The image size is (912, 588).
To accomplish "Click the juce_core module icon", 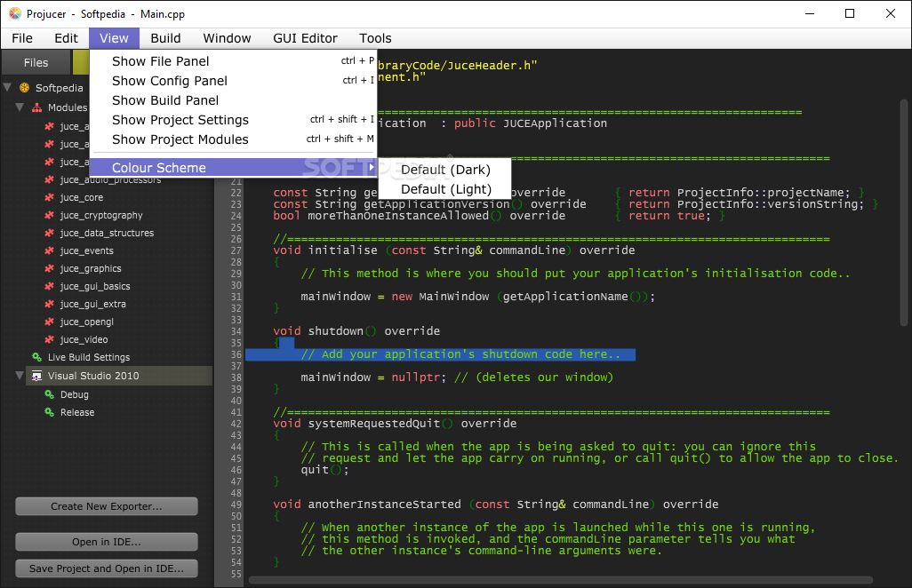I will (x=50, y=197).
